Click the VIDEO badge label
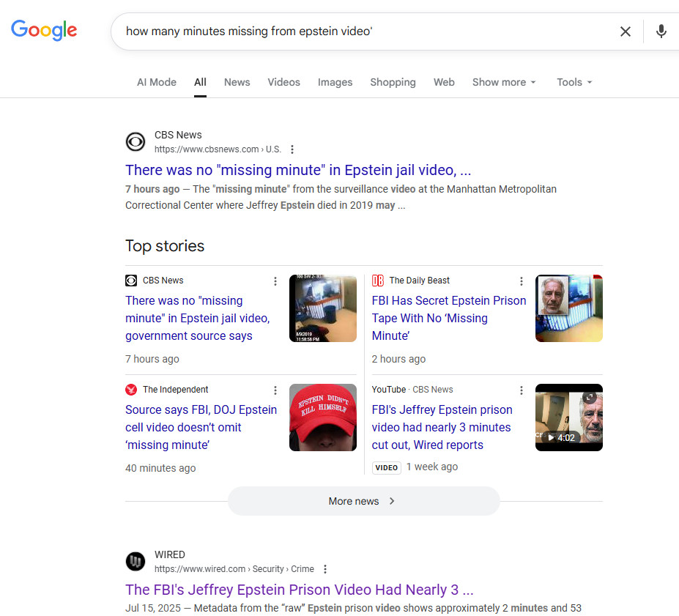 (x=387, y=467)
